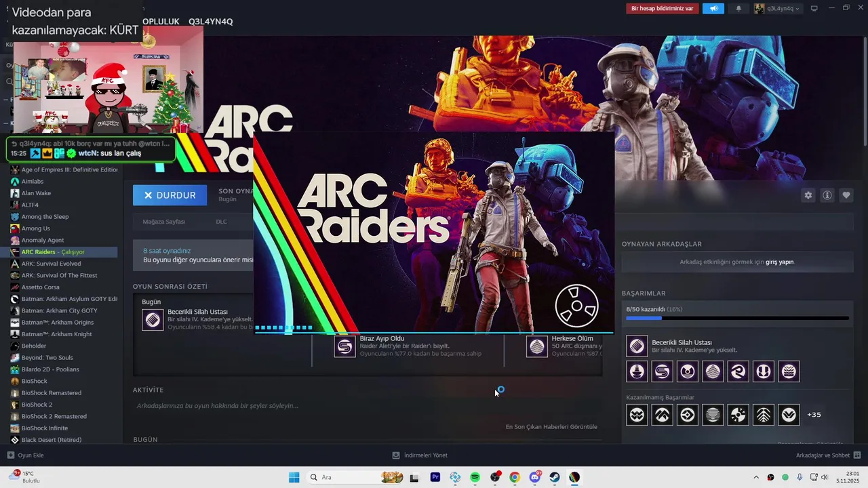The width and height of the screenshot is (868, 488).
Task: Click the blue announcements megaphone icon
Action: coord(713,9)
